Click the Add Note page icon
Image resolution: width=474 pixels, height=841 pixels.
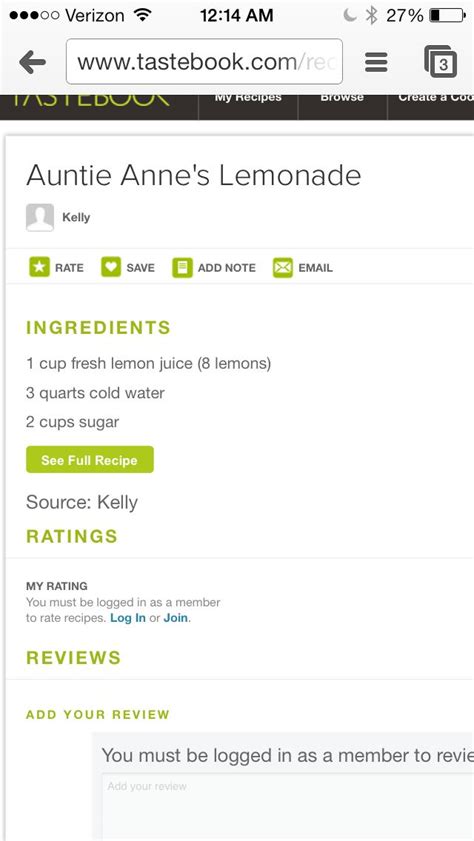click(x=182, y=268)
